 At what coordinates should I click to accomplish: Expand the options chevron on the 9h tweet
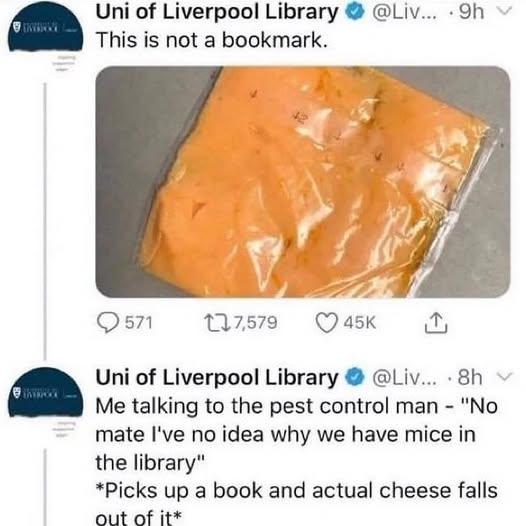(x=504, y=11)
